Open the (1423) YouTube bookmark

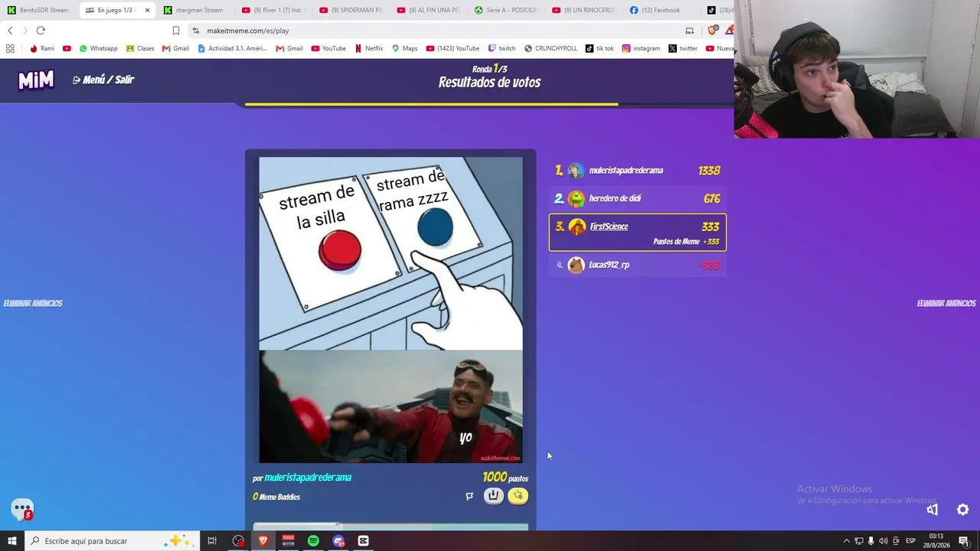pyautogui.click(x=452, y=48)
